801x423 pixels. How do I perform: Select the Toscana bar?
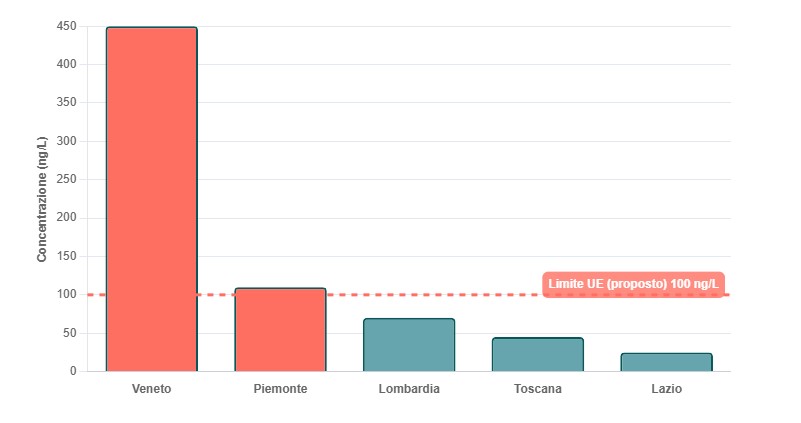[537, 355]
